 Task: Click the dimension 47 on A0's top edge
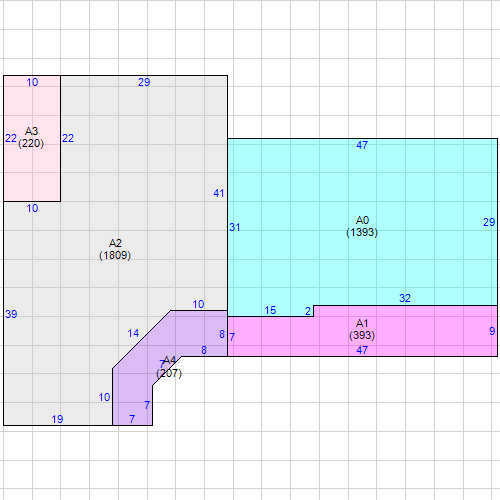tap(362, 145)
